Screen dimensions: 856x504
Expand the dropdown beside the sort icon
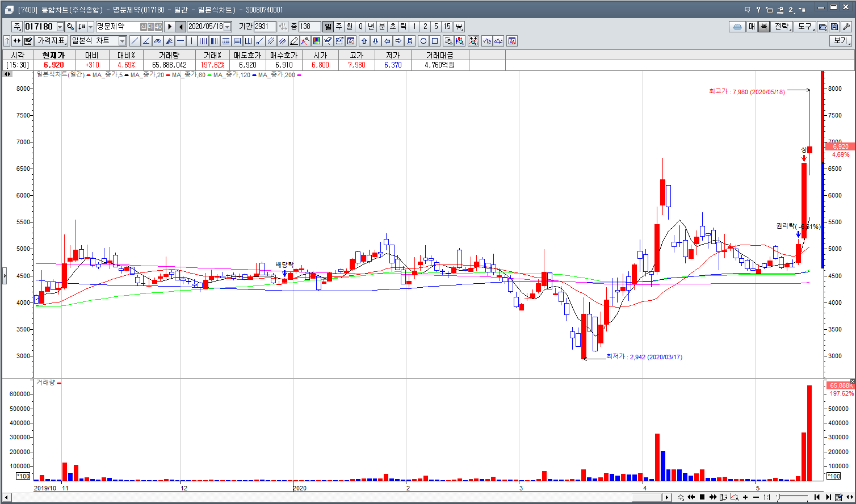(x=90, y=27)
